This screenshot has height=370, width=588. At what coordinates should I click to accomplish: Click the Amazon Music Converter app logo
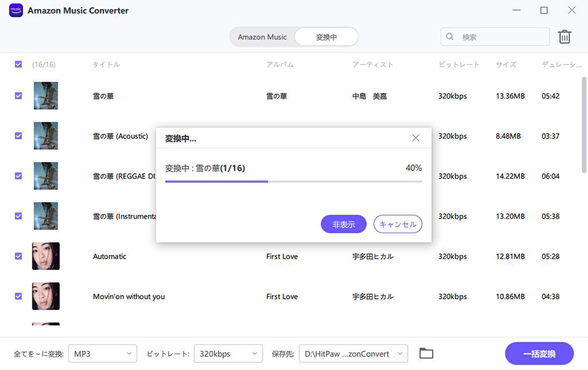[x=16, y=10]
